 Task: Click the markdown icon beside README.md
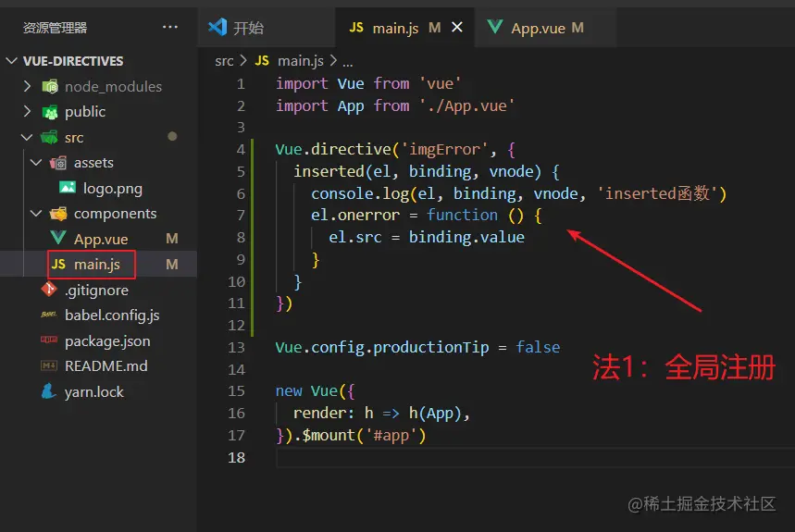pyautogui.click(x=49, y=365)
